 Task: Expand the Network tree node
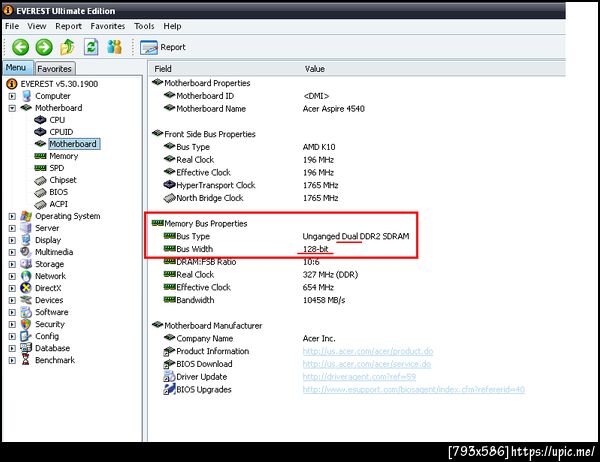coord(12,276)
